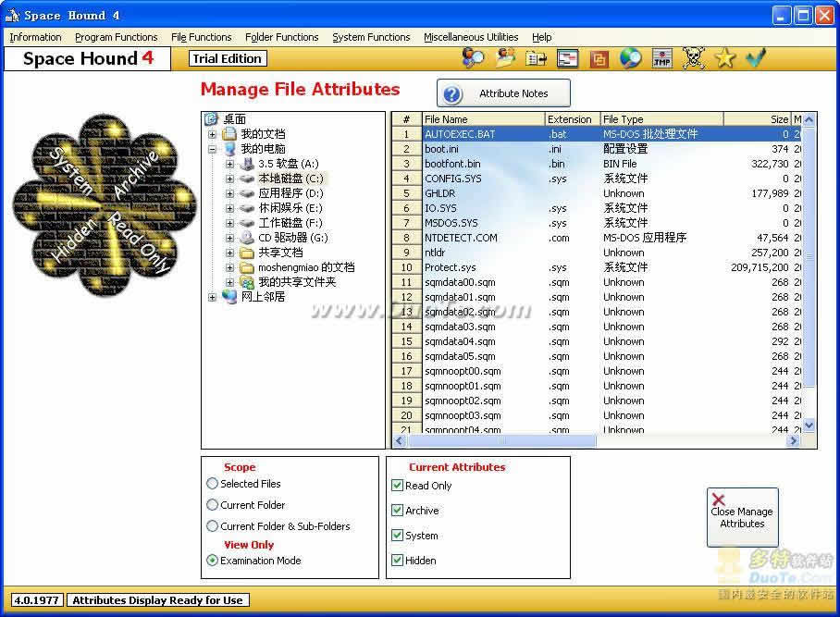
Task: Click the Trial Edition label button
Action: tap(228, 58)
